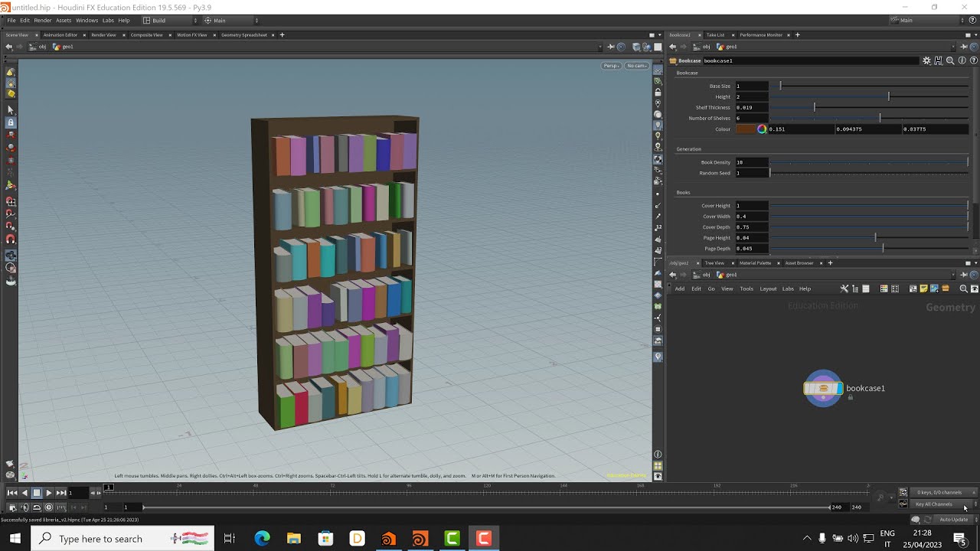Click the stop playback button
The height and width of the screenshot is (551, 980).
point(36,494)
